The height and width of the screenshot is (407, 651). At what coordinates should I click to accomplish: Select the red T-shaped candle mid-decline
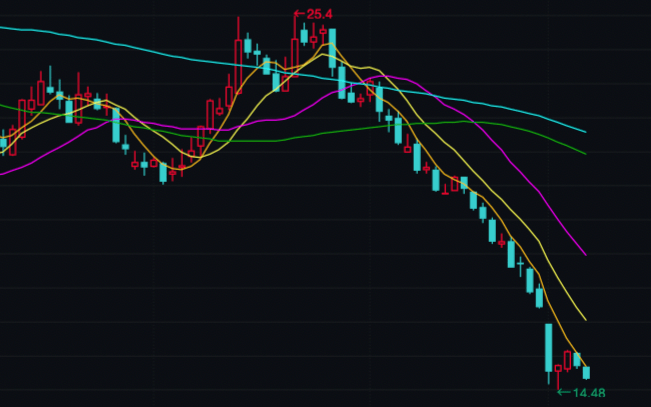pos(445,189)
